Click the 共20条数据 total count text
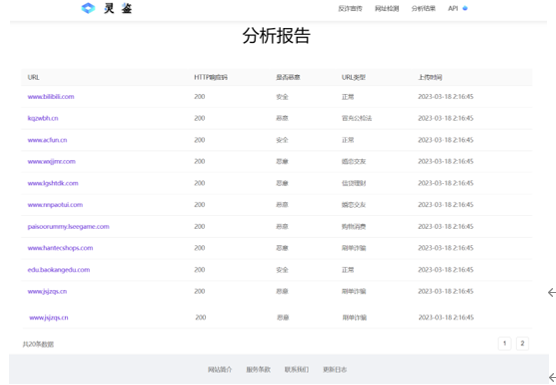556x385 pixels. coord(38,344)
